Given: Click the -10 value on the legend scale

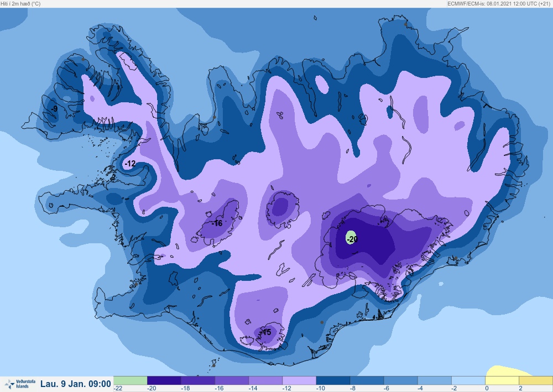Looking at the screenshot, I should click(x=321, y=389).
